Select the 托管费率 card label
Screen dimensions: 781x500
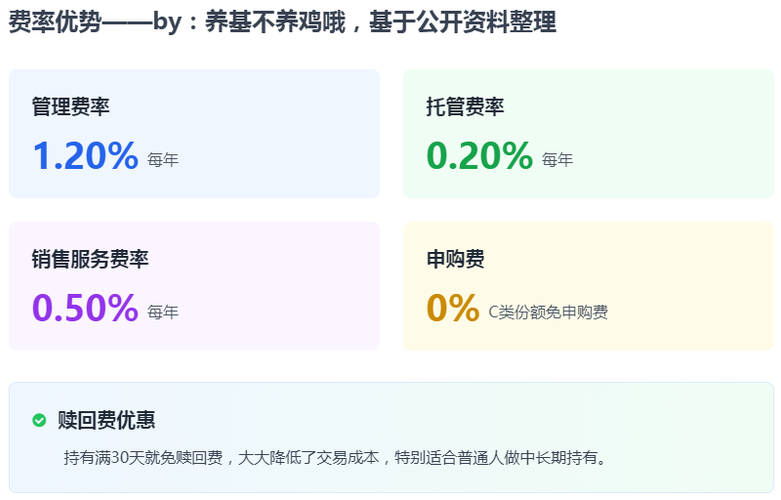click(465, 106)
